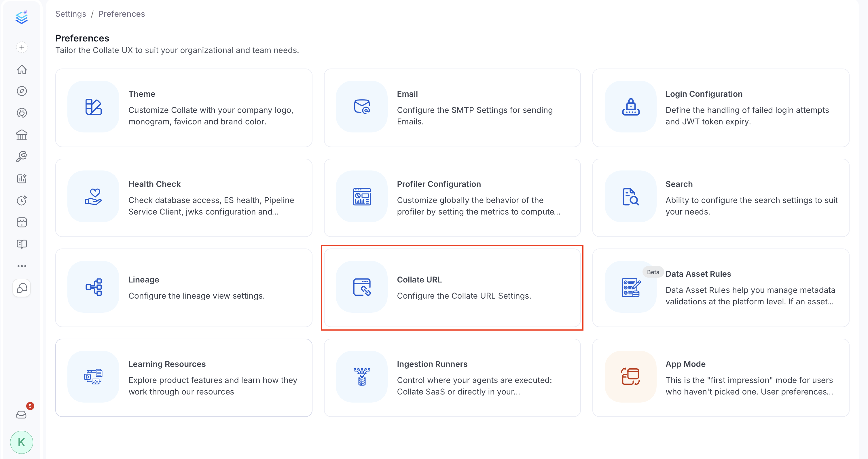Viewport: 868px width, 459px height.
Task: Open the Email card title
Action: 408,94
